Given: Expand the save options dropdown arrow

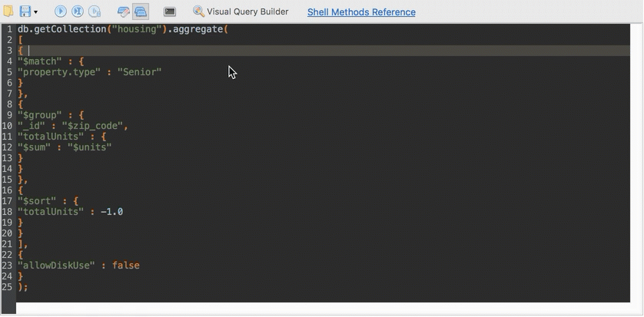Looking at the screenshot, I should click(35, 12).
